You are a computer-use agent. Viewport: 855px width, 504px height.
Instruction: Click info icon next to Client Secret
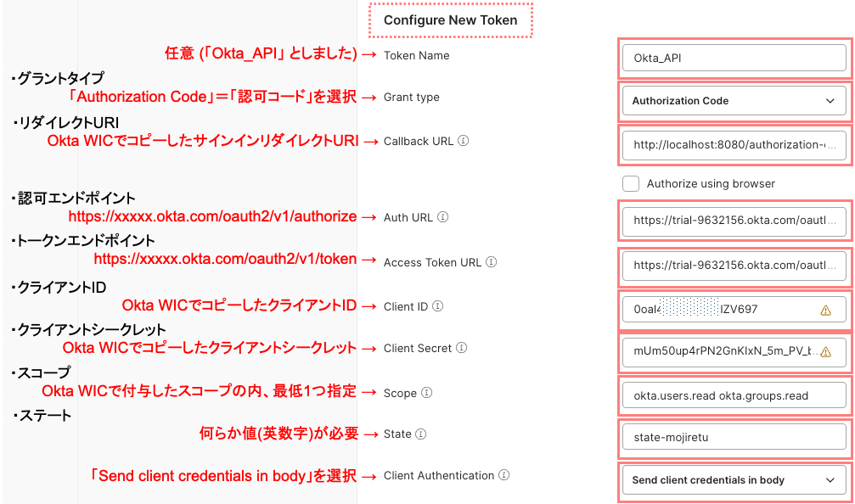coord(461,348)
